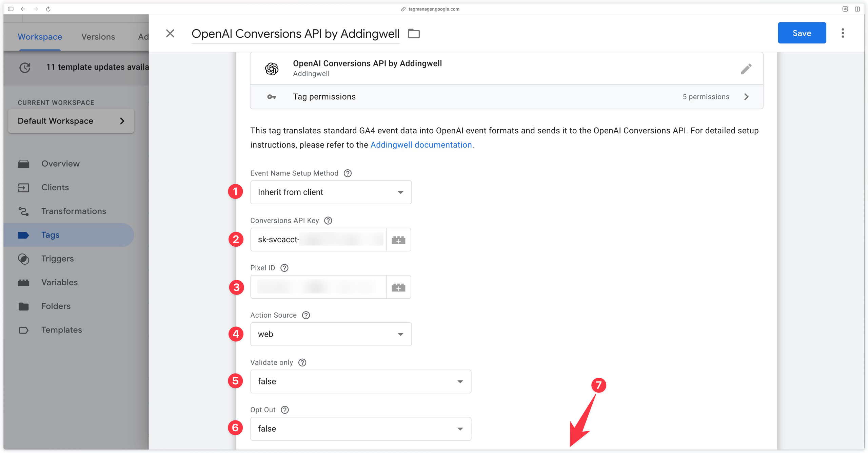Click the Templates sidebar icon
The image size is (868, 453).
[23, 330]
